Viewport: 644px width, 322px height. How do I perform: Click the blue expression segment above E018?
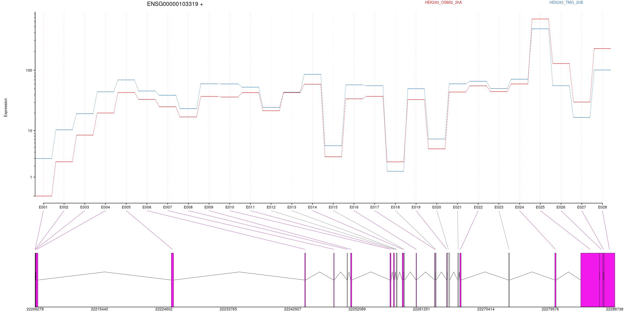pos(395,171)
